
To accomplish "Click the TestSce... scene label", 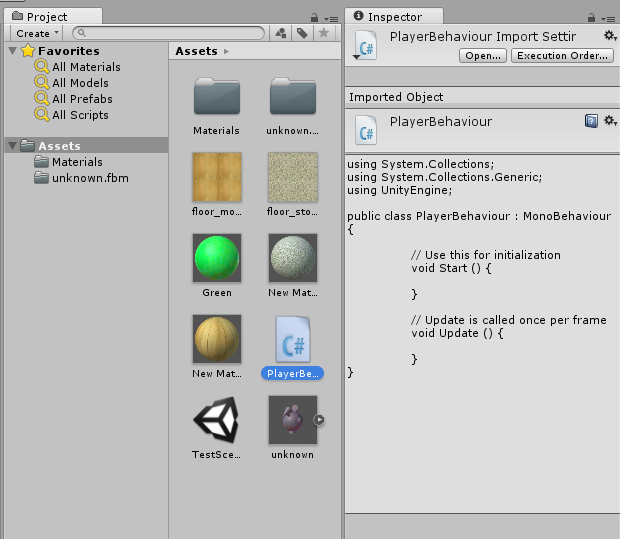I will pyautogui.click(x=216, y=455).
